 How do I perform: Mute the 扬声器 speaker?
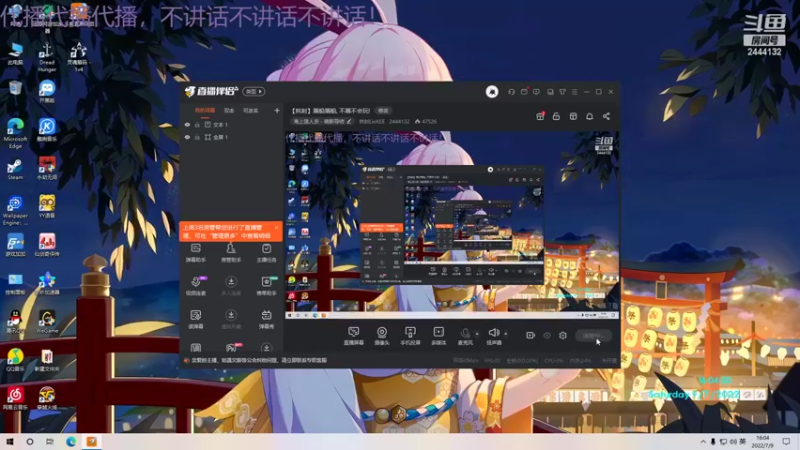point(493,336)
